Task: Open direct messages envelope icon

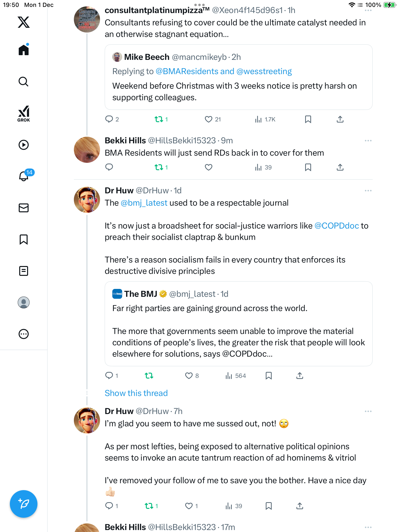Action: pyautogui.click(x=24, y=208)
